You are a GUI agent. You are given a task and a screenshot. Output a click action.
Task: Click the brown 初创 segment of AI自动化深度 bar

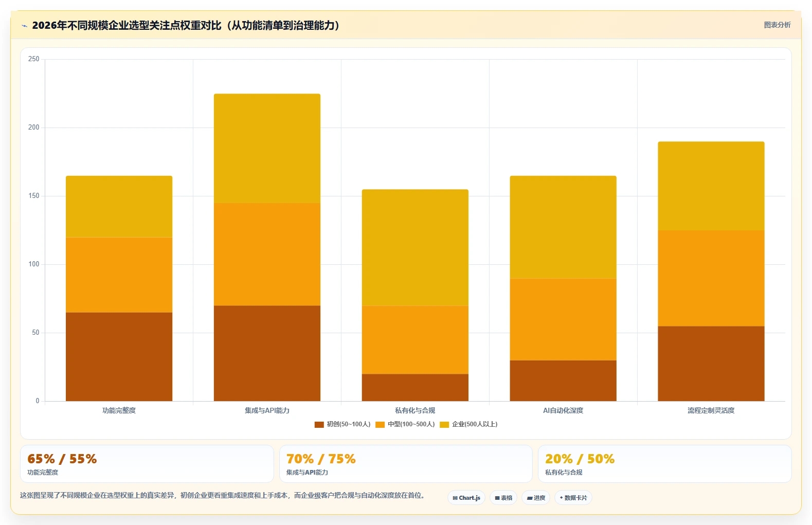[x=563, y=381]
